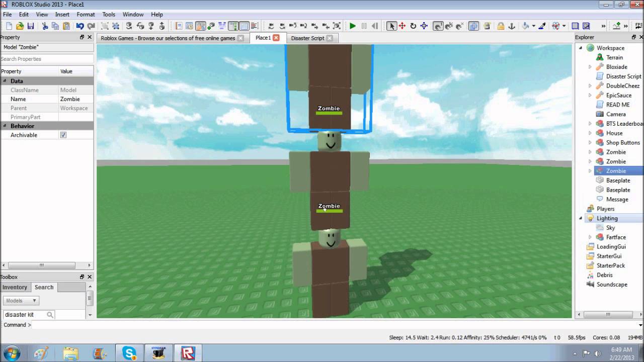
Task: Click the Cut scissors icon
Action: click(45, 26)
